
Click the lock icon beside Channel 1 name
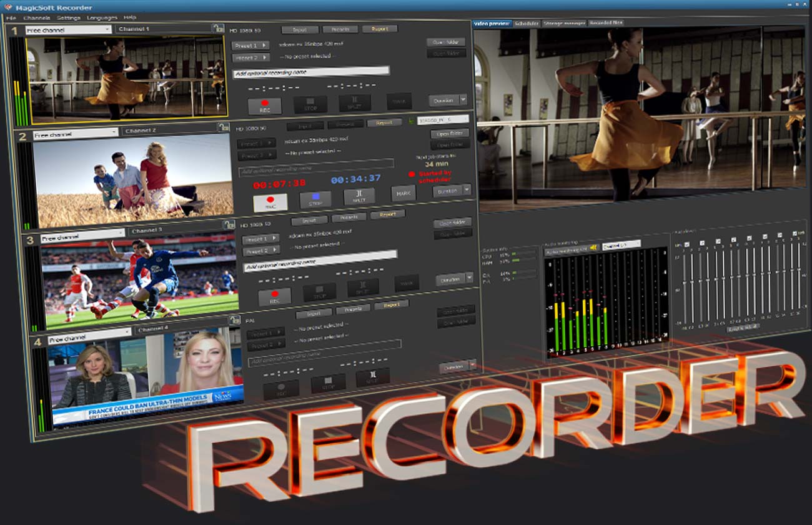click(x=217, y=28)
